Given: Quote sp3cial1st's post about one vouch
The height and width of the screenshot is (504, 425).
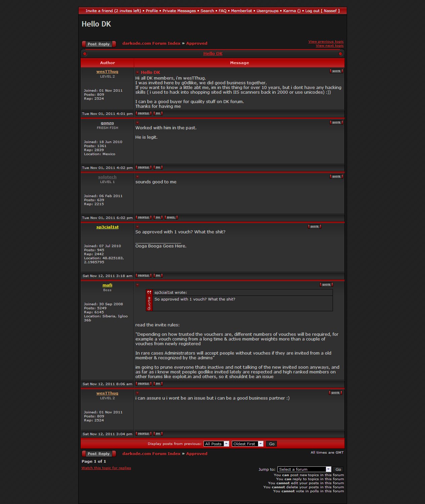Looking at the screenshot, I should (314, 227).
